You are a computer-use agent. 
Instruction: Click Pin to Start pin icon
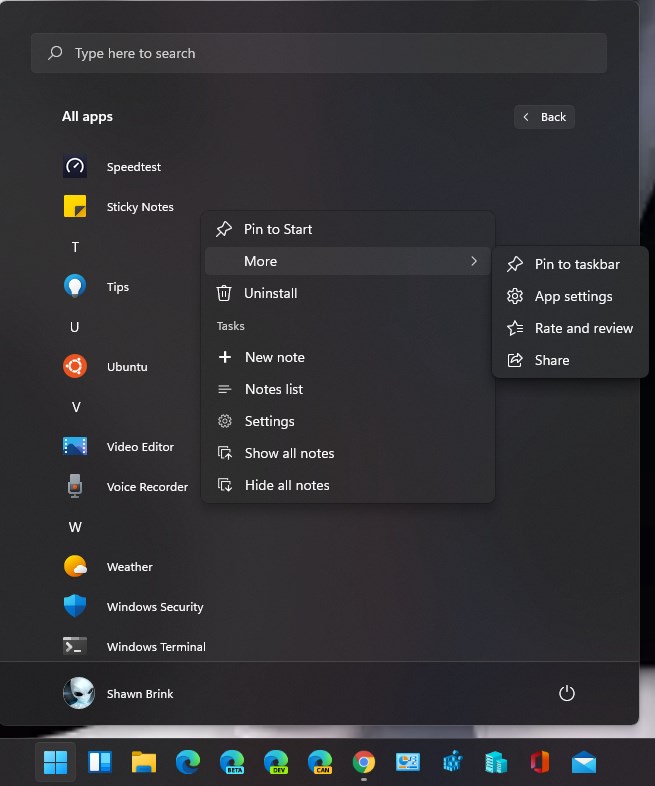(224, 229)
